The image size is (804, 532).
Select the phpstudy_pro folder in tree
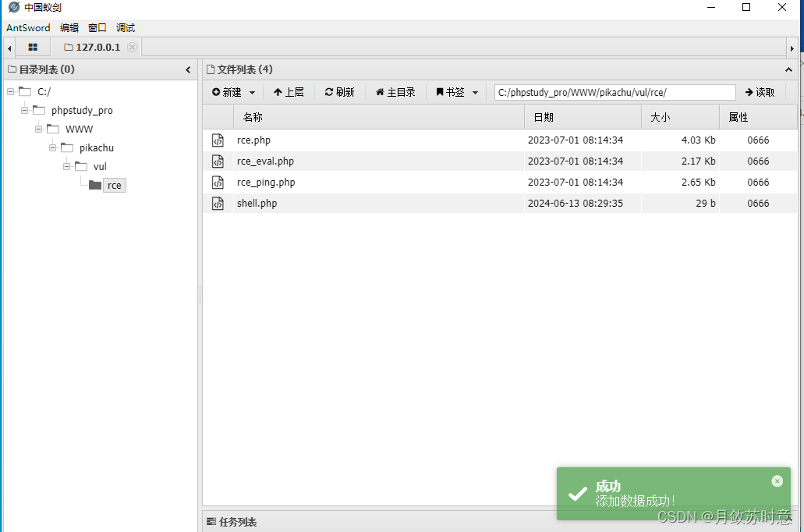click(82, 110)
